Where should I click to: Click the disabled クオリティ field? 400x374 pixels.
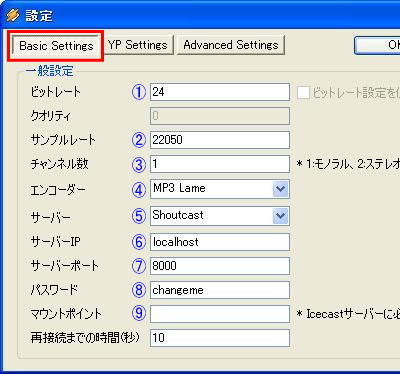click(220, 116)
